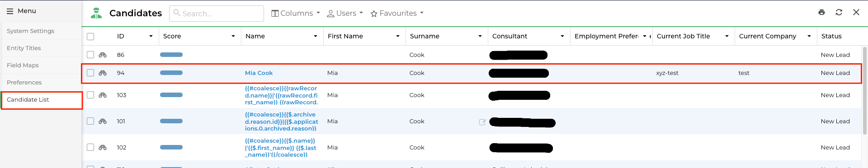Refresh the candidates list
The image size is (868, 168).
pos(839,13)
